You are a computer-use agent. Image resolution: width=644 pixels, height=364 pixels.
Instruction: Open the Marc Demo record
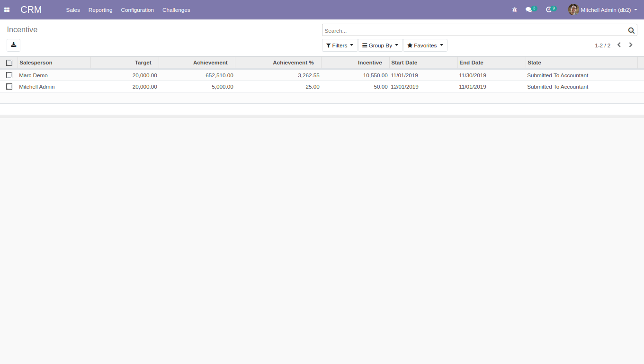(x=33, y=75)
